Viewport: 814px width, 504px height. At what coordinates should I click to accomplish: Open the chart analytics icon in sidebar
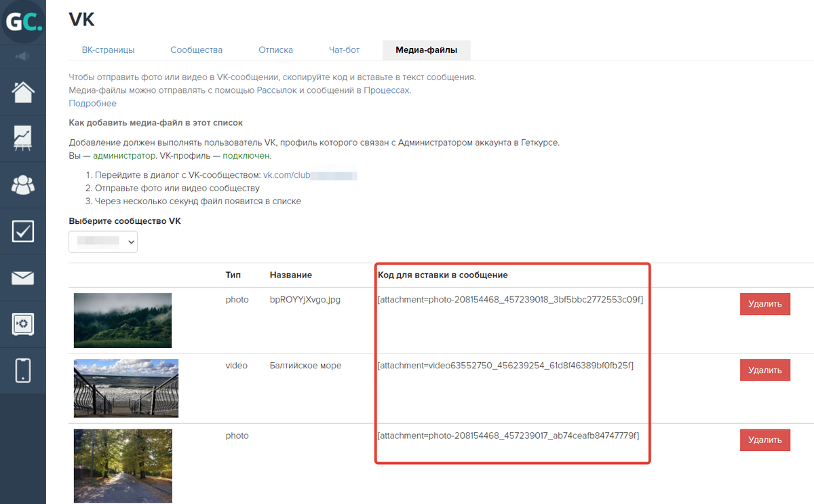23,138
